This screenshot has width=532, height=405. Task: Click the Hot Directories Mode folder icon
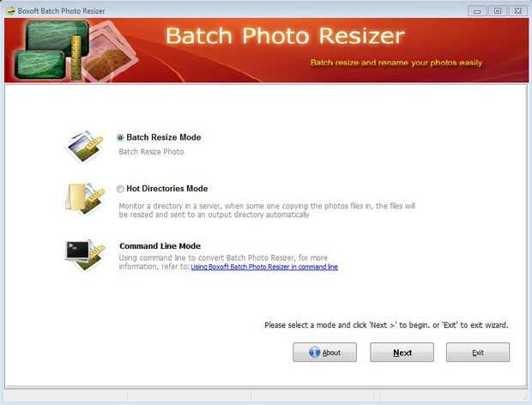pyautogui.click(x=84, y=198)
